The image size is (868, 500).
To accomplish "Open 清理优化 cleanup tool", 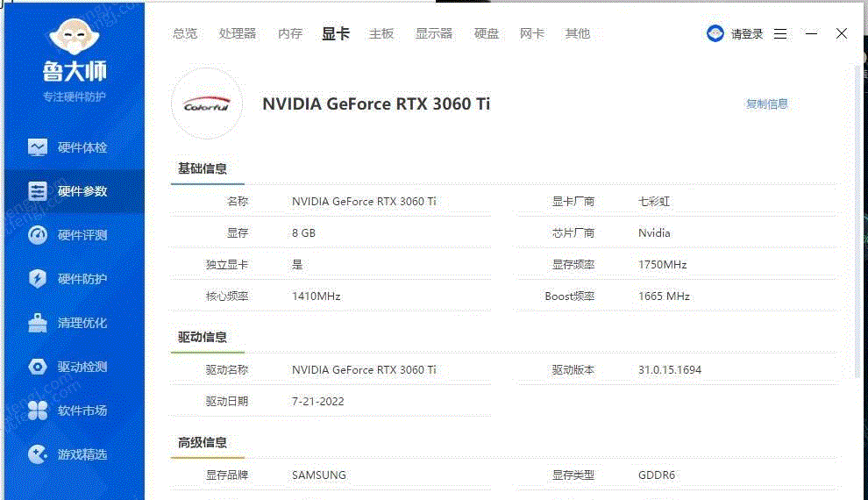I will click(x=75, y=323).
